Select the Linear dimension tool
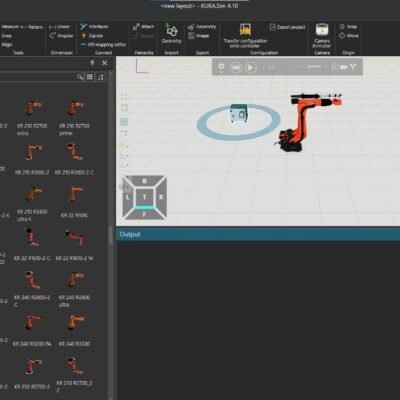Image resolution: width=400 pixels, height=400 pixels. [x=59, y=27]
